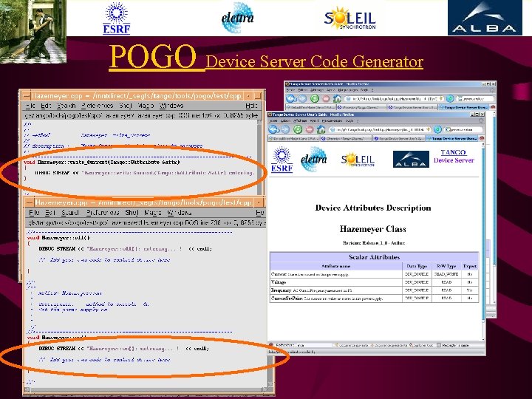Select second tab in front Firefox window
The image size is (532, 399).
(346, 138)
